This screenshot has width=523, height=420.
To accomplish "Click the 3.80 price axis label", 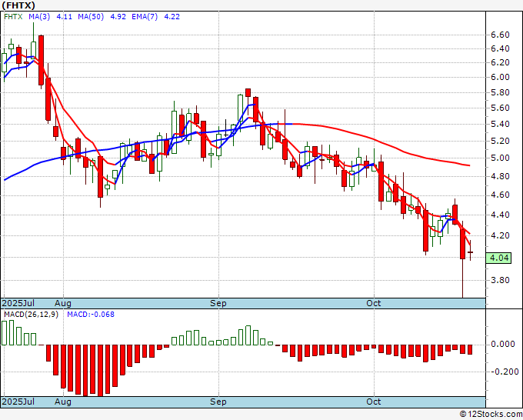I will point(500,280).
